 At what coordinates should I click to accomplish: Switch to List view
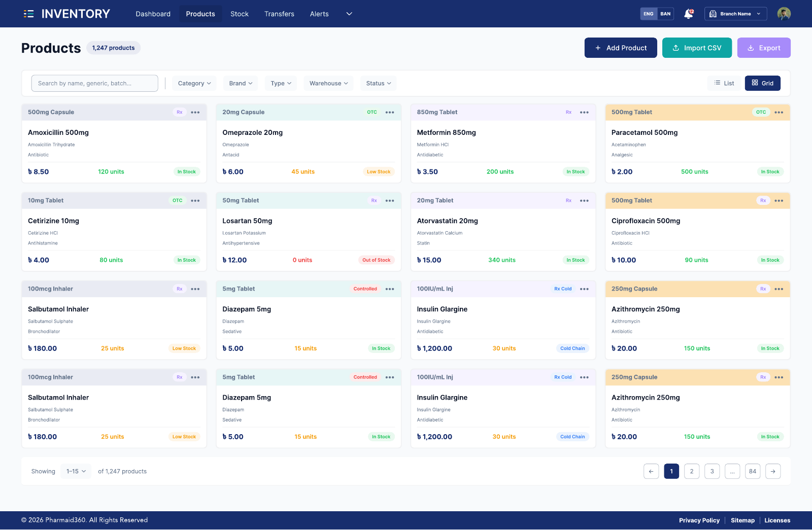tap(724, 83)
